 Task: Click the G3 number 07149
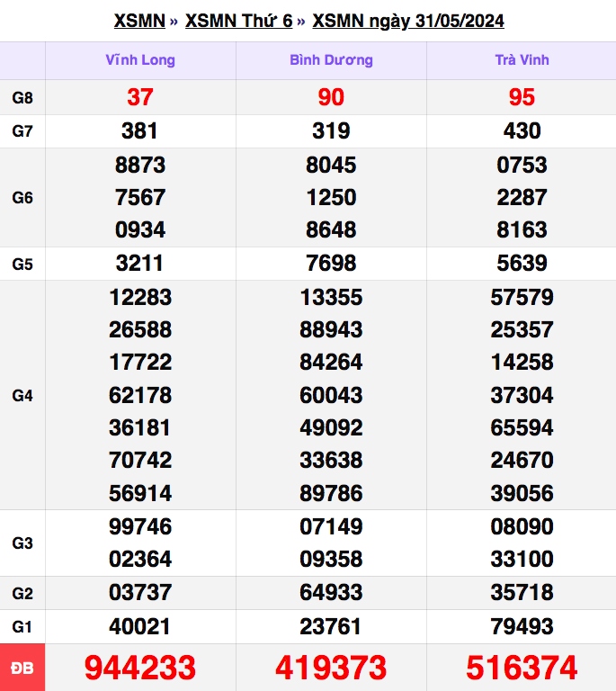331,526
